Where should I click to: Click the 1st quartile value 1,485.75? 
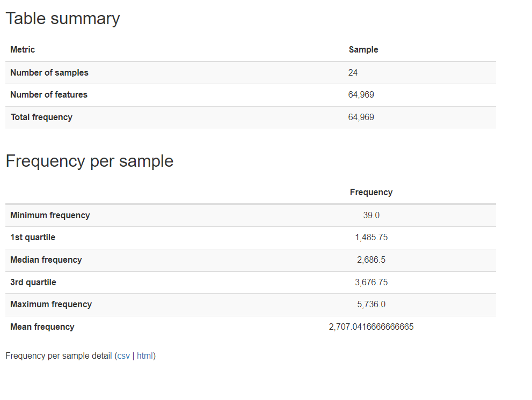click(371, 238)
